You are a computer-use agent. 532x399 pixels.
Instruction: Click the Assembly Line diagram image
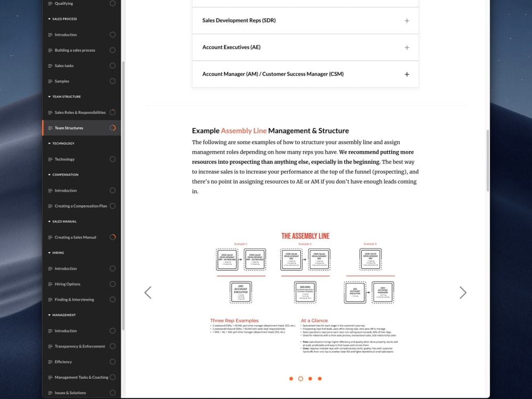[x=305, y=293]
